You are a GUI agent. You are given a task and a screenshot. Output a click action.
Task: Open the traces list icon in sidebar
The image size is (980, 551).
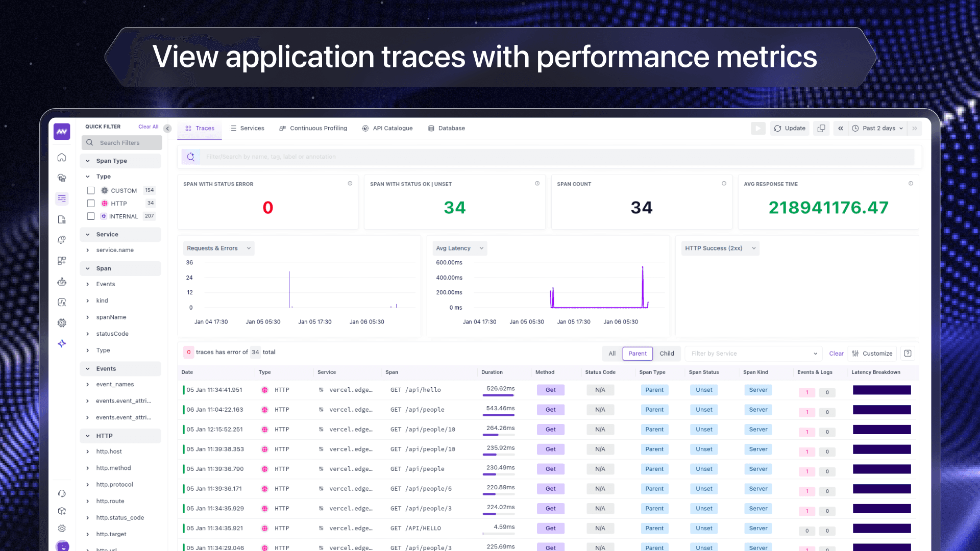click(x=62, y=198)
